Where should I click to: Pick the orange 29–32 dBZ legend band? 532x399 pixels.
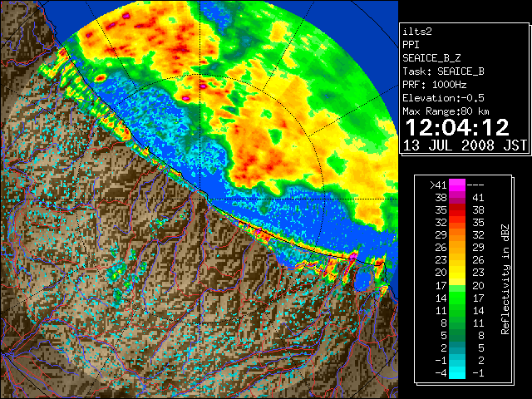tap(457, 235)
